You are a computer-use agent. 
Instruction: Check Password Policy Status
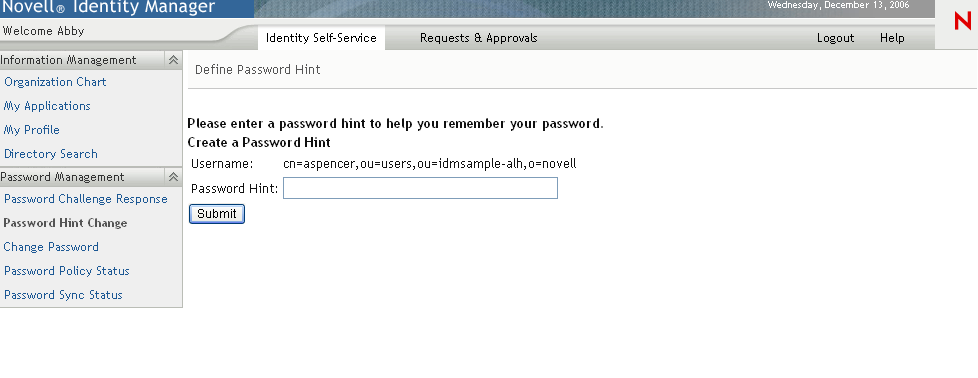pyautogui.click(x=67, y=271)
